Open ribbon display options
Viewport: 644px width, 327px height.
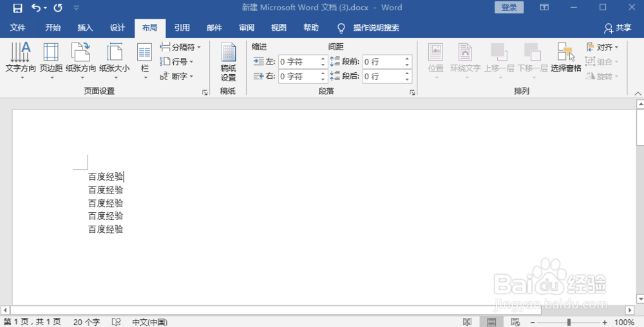(544, 7)
